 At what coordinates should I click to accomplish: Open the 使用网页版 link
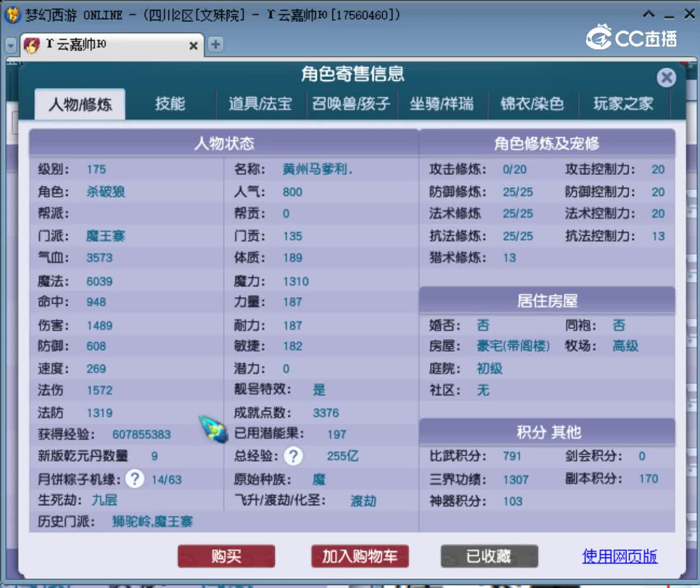click(x=620, y=556)
